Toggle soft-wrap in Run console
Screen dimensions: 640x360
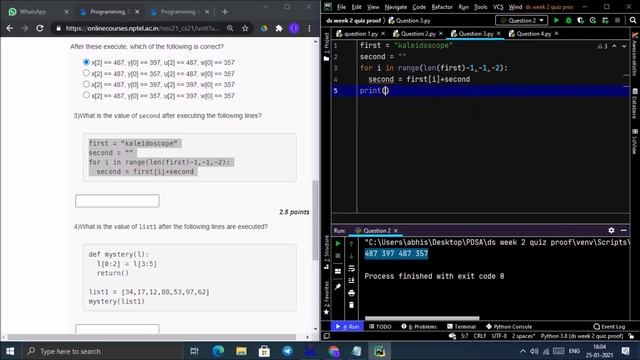coord(351,268)
